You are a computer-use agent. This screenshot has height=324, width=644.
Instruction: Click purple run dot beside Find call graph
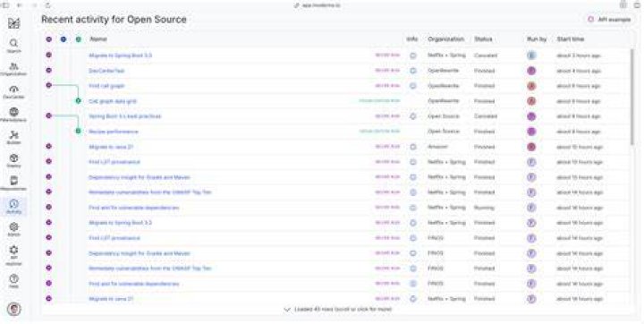pos(49,85)
